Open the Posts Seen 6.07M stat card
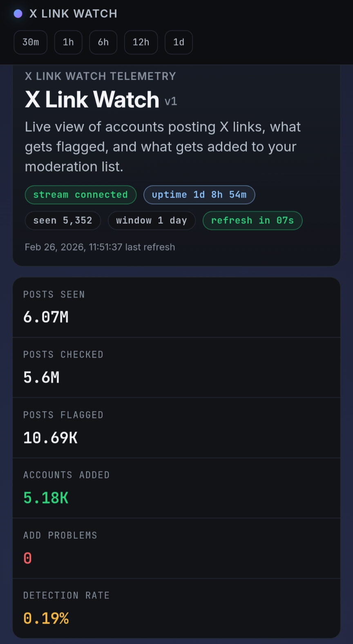 (x=176, y=308)
